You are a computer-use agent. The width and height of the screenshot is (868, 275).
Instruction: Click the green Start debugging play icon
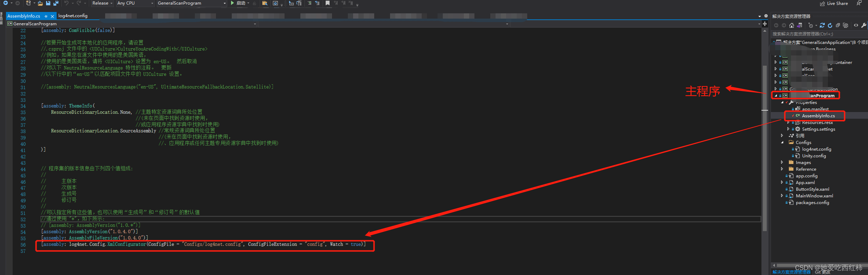232,3
